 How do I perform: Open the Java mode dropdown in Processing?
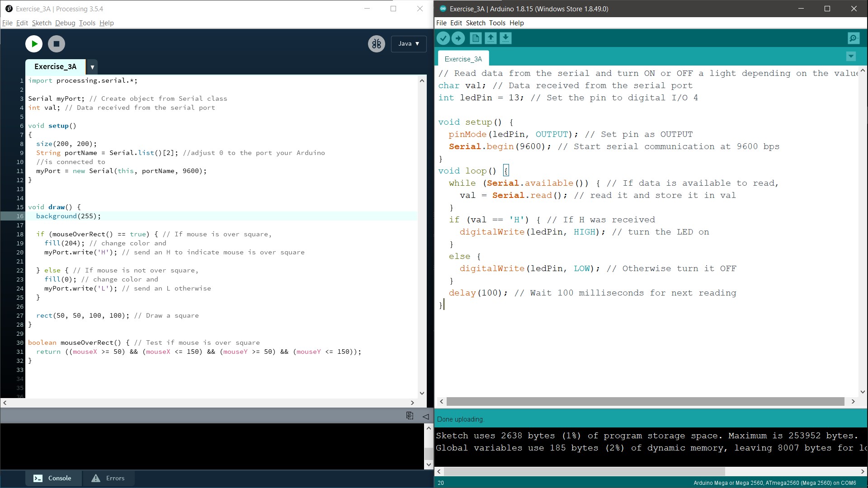point(409,44)
